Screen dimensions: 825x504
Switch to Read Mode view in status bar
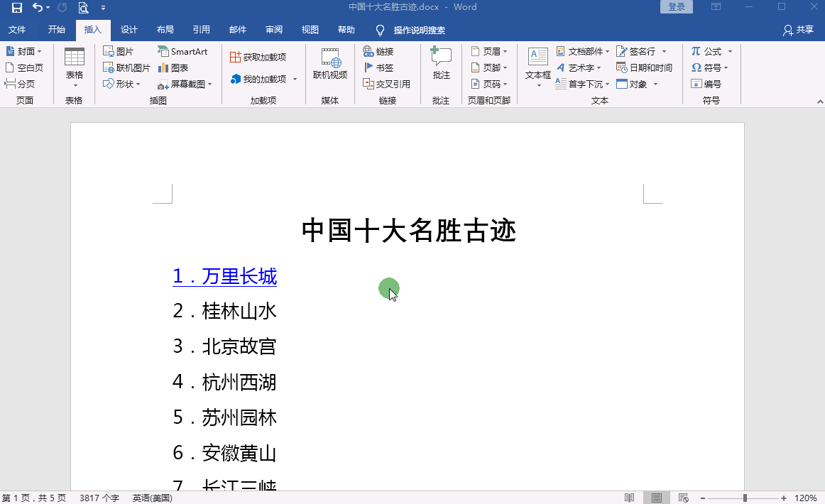[x=629, y=498]
